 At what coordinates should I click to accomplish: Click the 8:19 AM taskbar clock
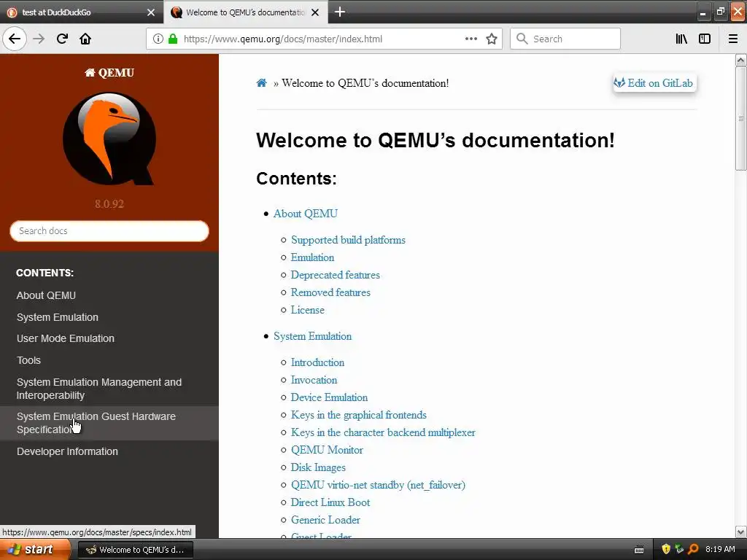pos(720,549)
